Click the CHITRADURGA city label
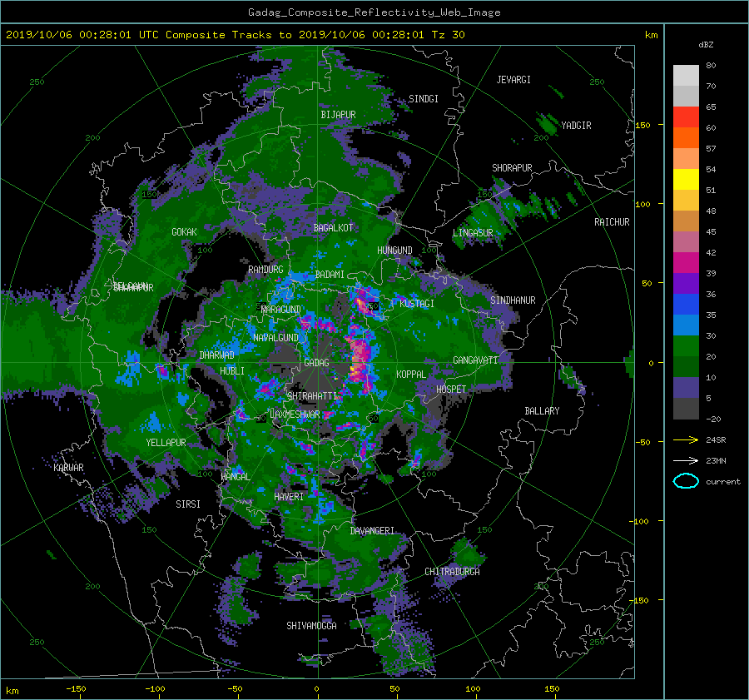The height and width of the screenshot is (700, 749). tap(453, 572)
